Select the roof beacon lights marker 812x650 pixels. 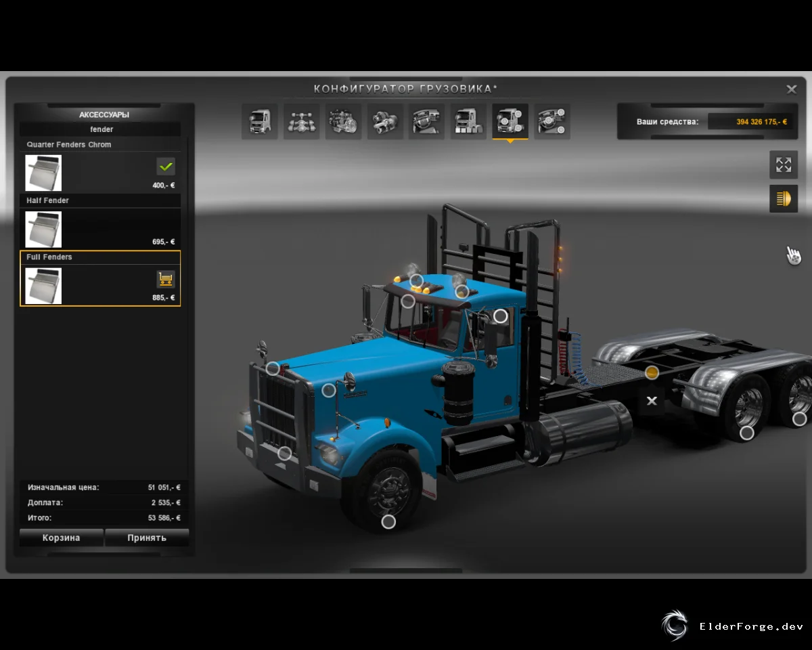(417, 280)
